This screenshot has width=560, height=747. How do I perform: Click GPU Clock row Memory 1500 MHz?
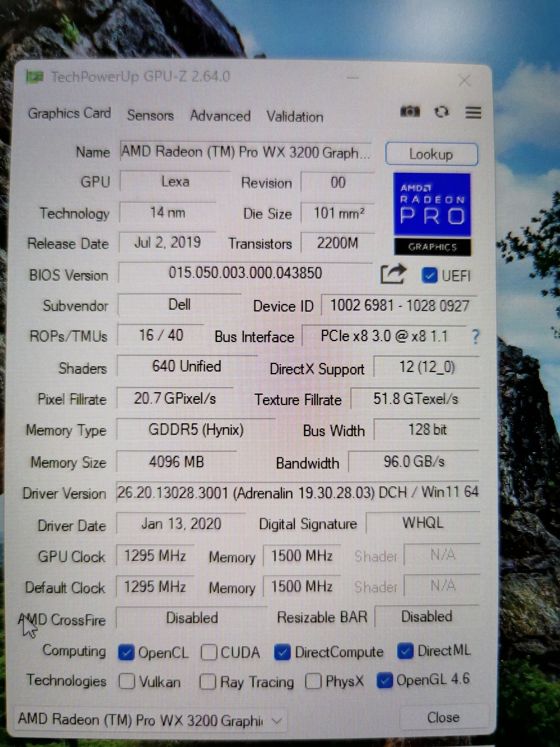click(x=302, y=556)
